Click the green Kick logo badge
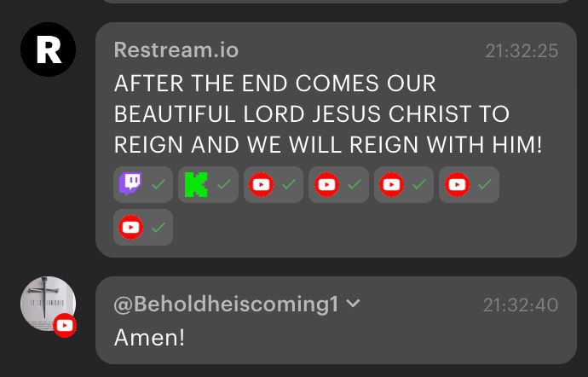588x377 pixels. (196, 184)
